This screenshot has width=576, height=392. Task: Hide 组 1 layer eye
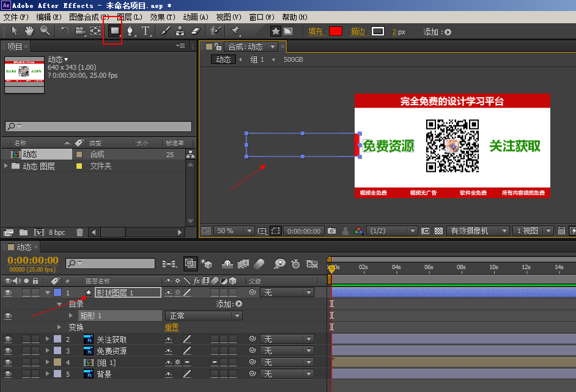coord(8,362)
